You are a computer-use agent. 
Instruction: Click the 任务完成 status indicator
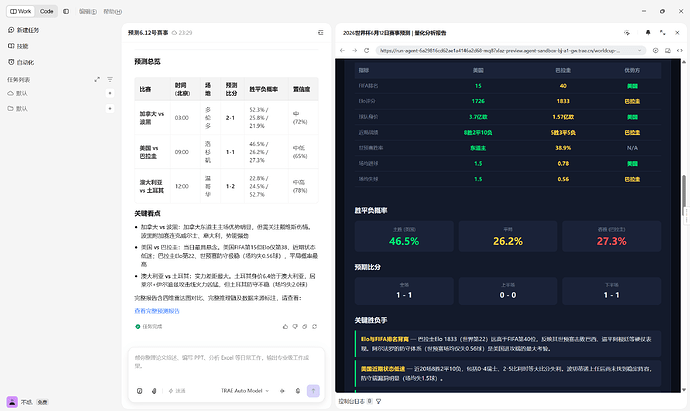(149, 327)
